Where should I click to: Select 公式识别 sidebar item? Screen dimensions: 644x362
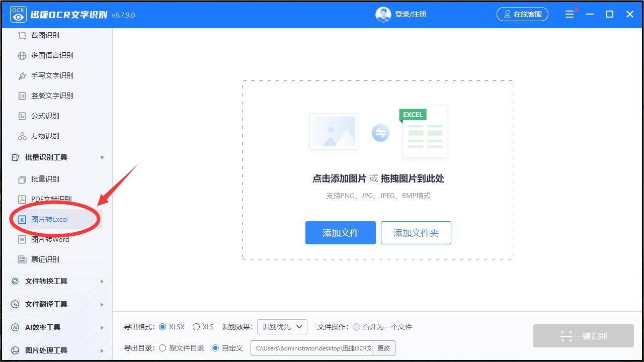(x=45, y=116)
